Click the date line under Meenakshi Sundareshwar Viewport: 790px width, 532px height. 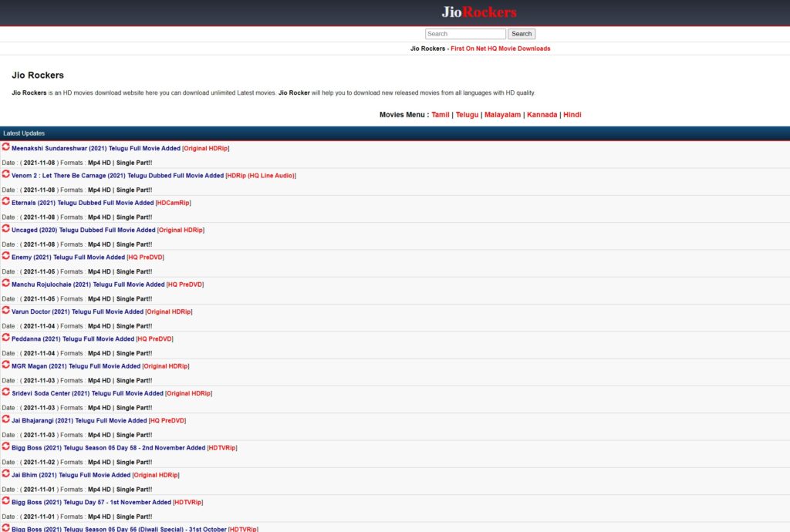(76, 163)
